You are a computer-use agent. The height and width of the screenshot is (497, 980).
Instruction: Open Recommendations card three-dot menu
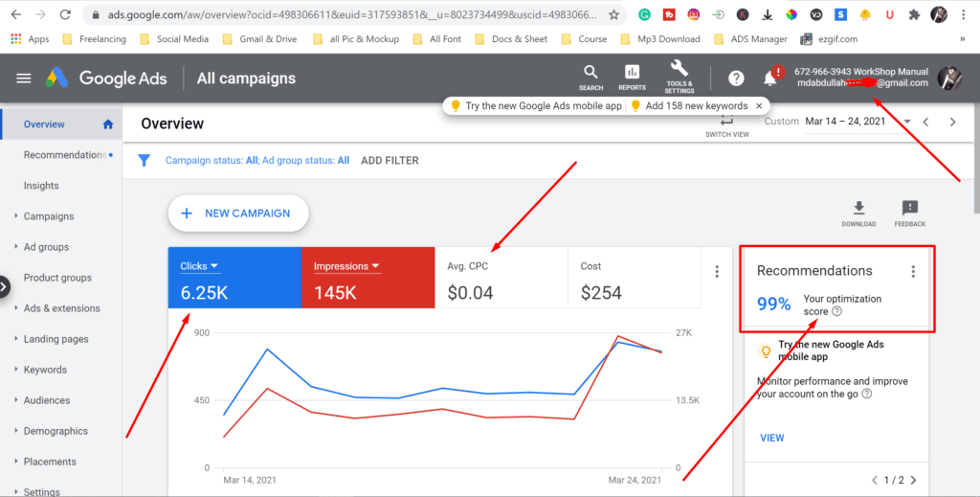(x=913, y=271)
